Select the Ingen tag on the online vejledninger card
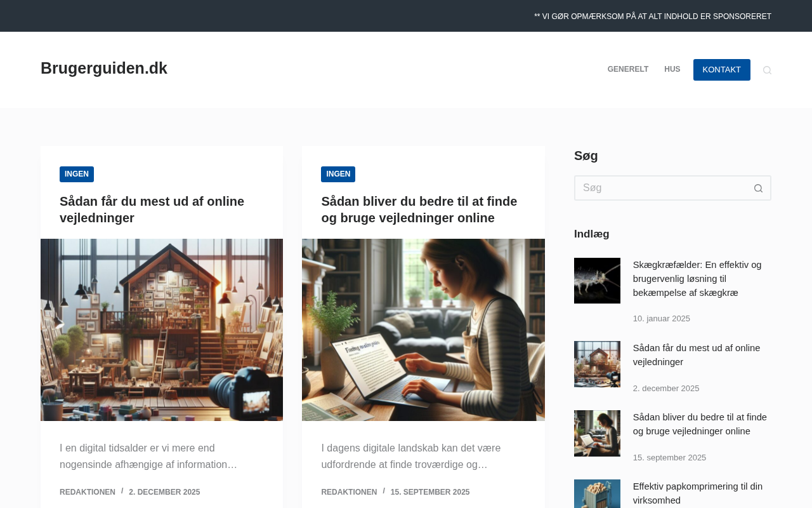 point(77,174)
